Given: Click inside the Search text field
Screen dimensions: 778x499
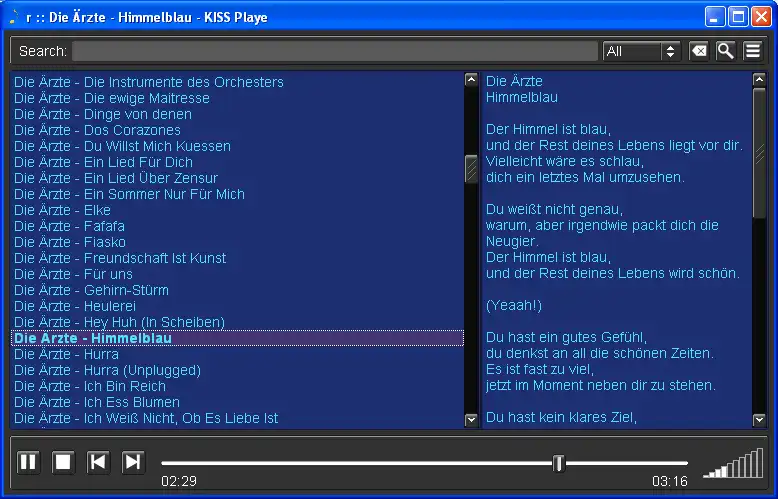Looking at the screenshot, I should [x=335, y=51].
